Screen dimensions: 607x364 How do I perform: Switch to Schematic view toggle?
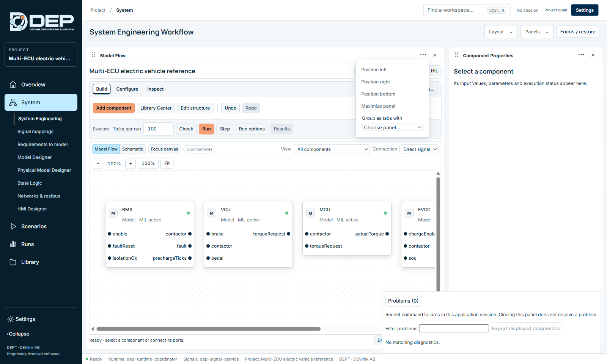tap(132, 149)
